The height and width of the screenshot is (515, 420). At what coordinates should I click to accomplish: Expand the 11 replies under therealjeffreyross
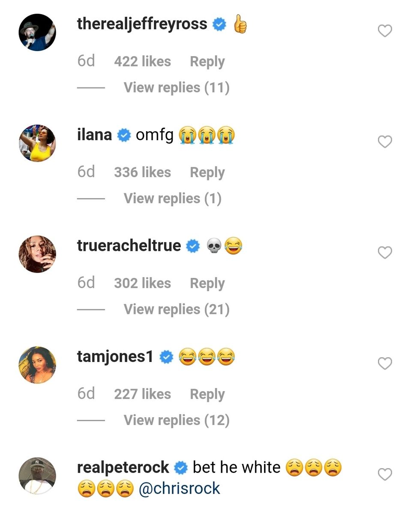[x=176, y=87]
